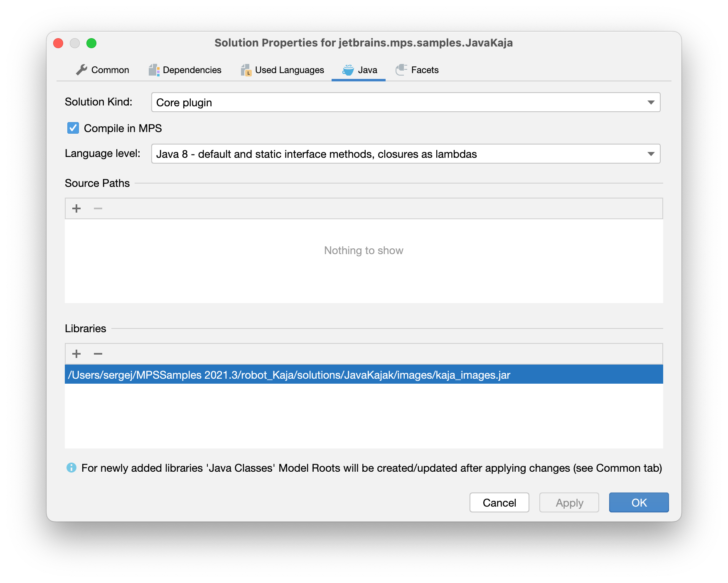Toggle the Compile in MPS checkbox

(73, 128)
